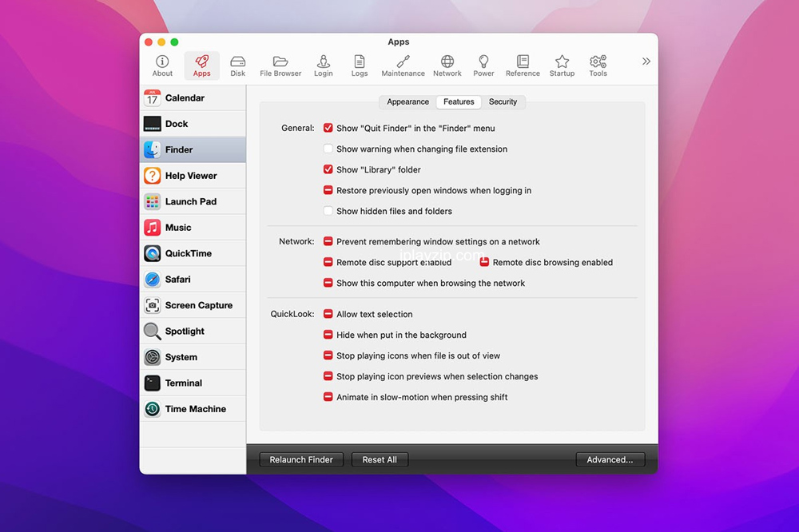Toggle Hide when put in the background
Screen dimensions: 799x532
click(328, 335)
